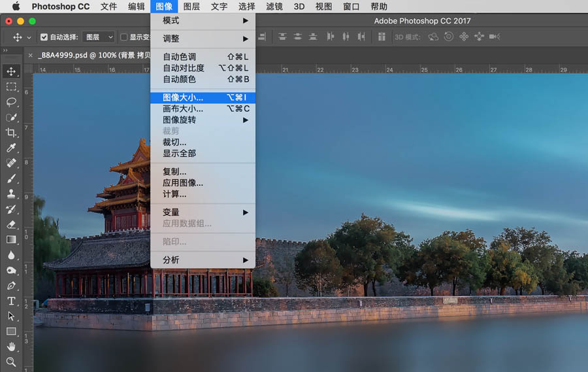Select the Rectangle shape tool
The height and width of the screenshot is (372, 588).
[x=11, y=331]
